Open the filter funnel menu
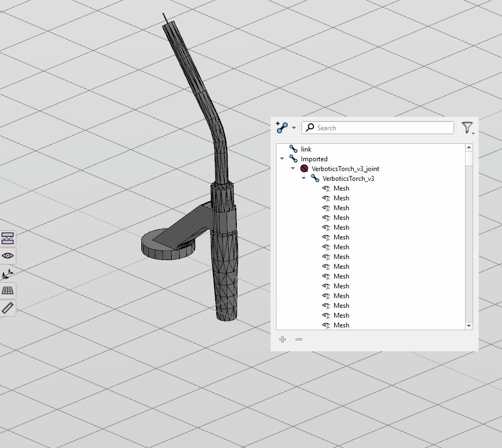 click(467, 128)
